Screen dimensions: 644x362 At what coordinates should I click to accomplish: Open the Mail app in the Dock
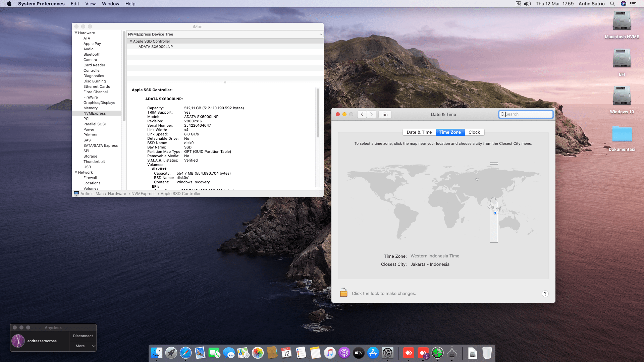click(200, 353)
